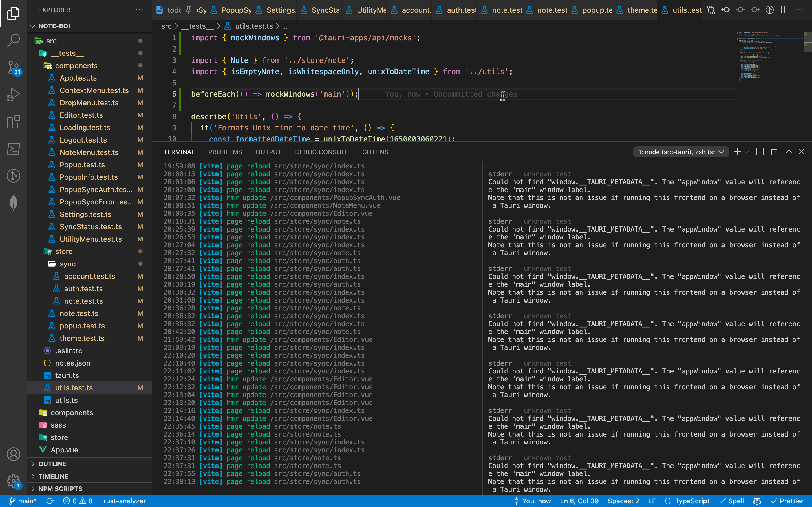
Task: Split the editor to the right
Action: [x=784, y=10]
